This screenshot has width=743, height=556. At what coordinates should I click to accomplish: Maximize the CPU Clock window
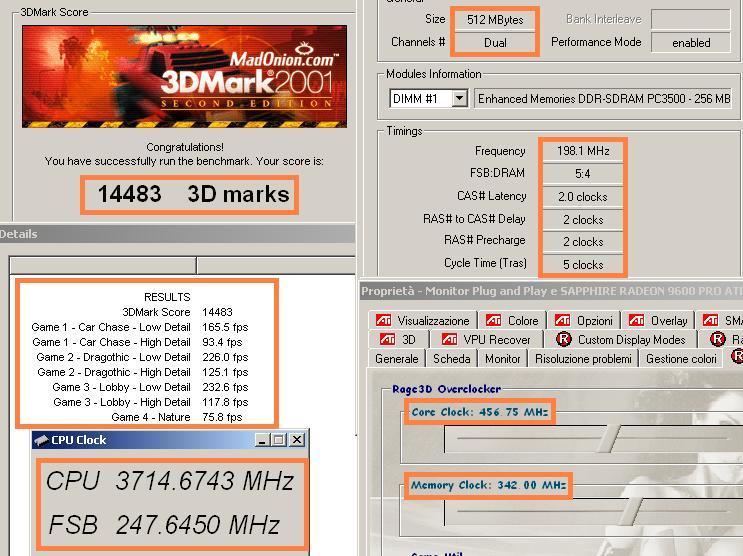(x=279, y=440)
